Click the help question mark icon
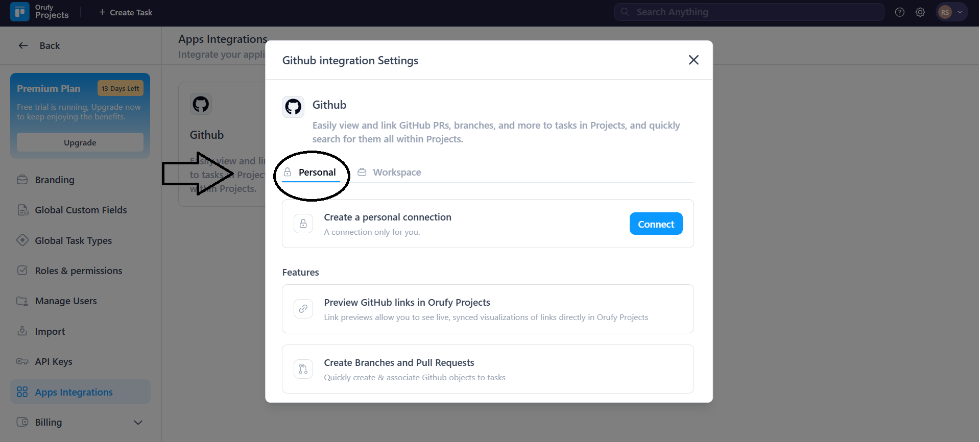This screenshot has width=980, height=442. point(899,12)
